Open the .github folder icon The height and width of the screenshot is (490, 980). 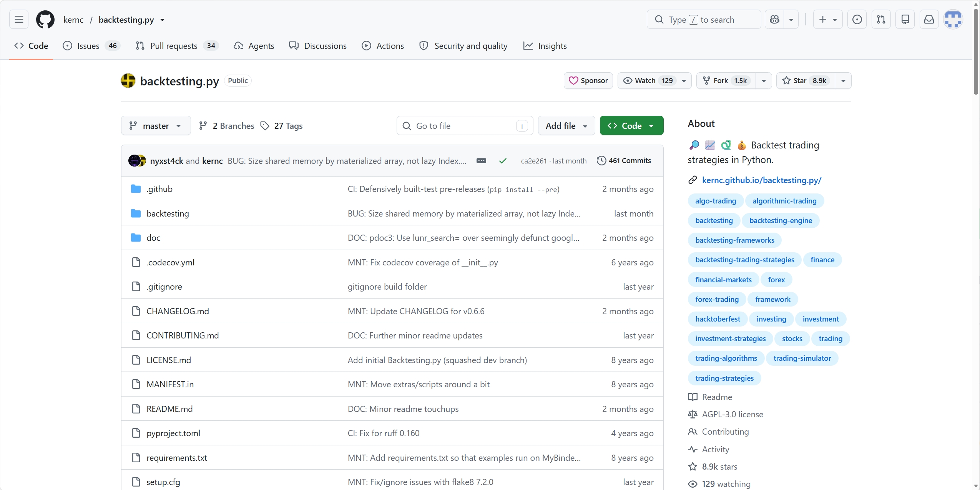coord(136,188)
